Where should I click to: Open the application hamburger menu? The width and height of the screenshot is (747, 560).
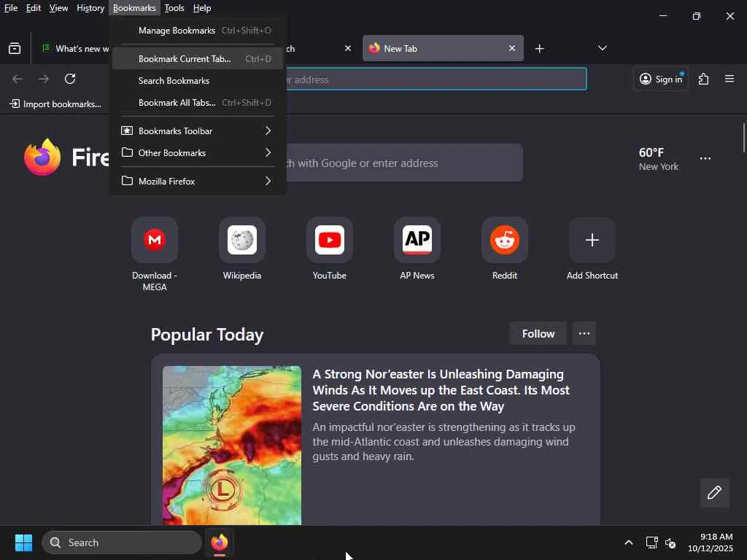729,79
